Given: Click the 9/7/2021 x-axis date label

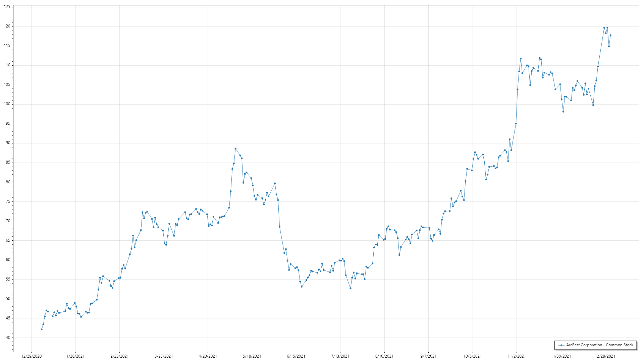Looking at the screenshot, I should point(428,356).
